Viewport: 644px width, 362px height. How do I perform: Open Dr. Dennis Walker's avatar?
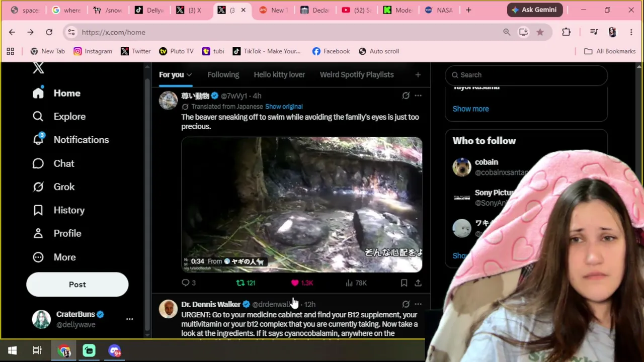(x=168, y=309)
